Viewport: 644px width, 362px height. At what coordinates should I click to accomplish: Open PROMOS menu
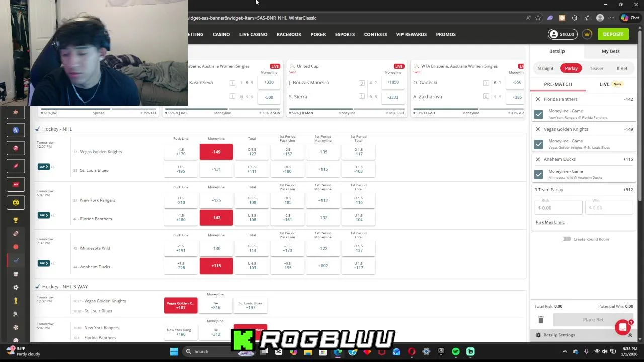pyautogui.click(x=446, y=34)
